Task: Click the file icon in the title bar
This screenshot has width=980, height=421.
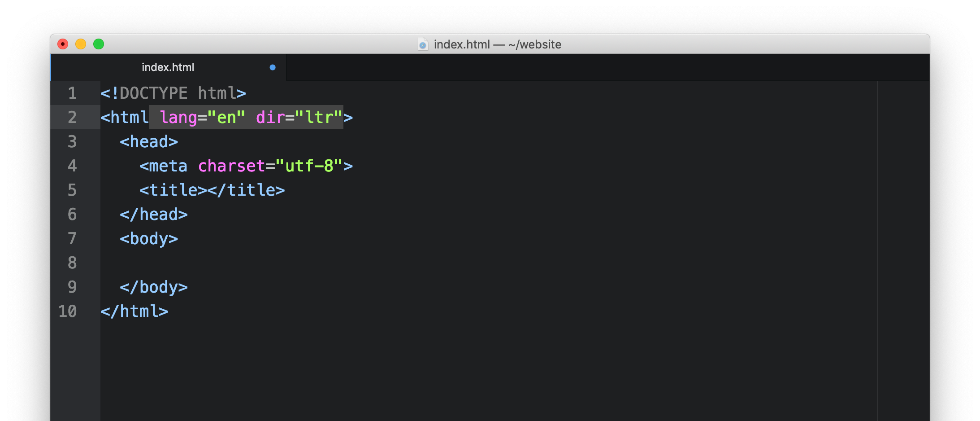Action: pyautogui.click(x=423, y=44)
